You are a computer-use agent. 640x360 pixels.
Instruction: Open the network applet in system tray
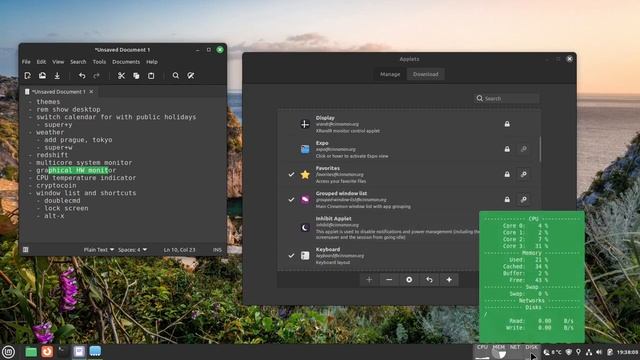[589, 352]
